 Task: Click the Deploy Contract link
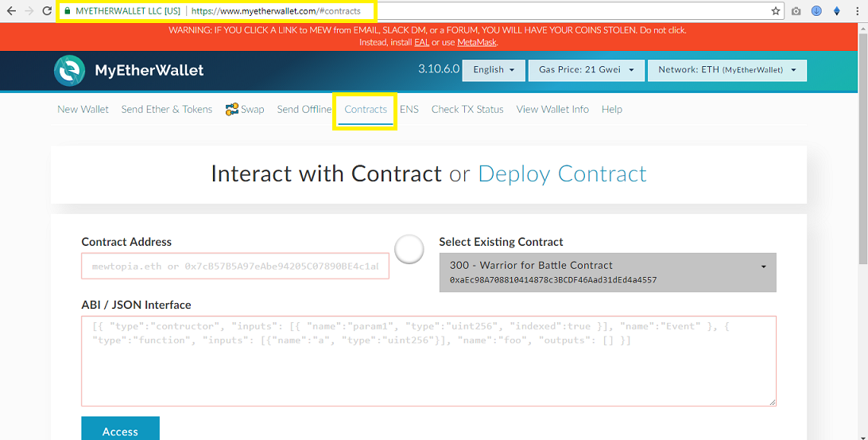(x=562, y=173)
